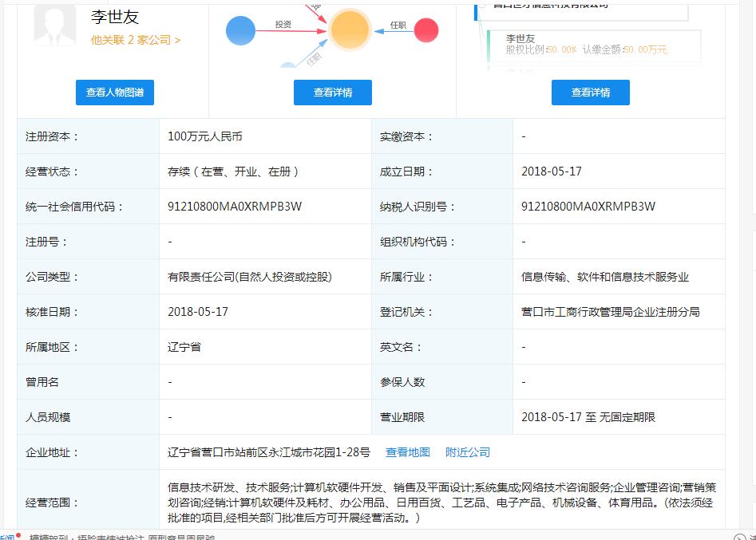This screenshot has width=756, height=540.
Task: Click the 所属行业 value text
Action: (604, 277)
